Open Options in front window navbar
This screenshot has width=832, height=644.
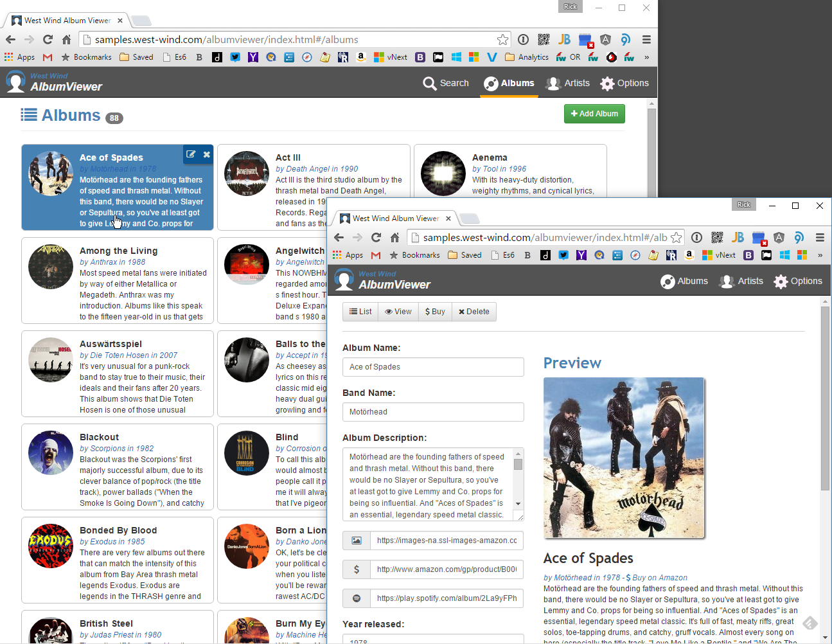point(798,281)
